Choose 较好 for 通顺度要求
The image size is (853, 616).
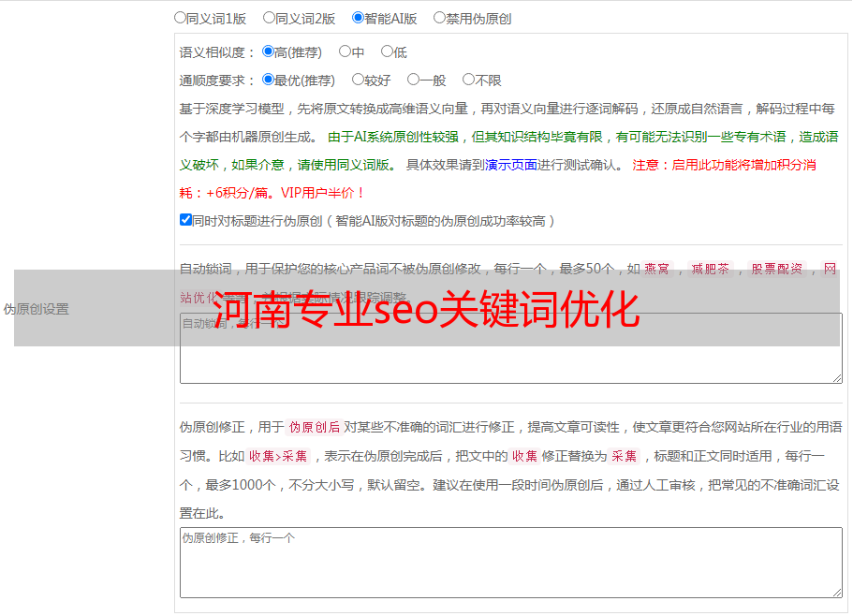tap(359, 81)
